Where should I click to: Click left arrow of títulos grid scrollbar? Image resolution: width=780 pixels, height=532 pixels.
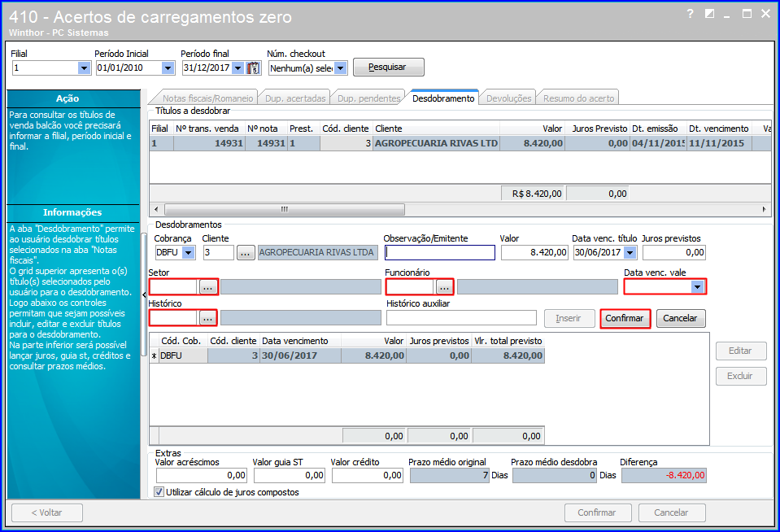point(156,210)
